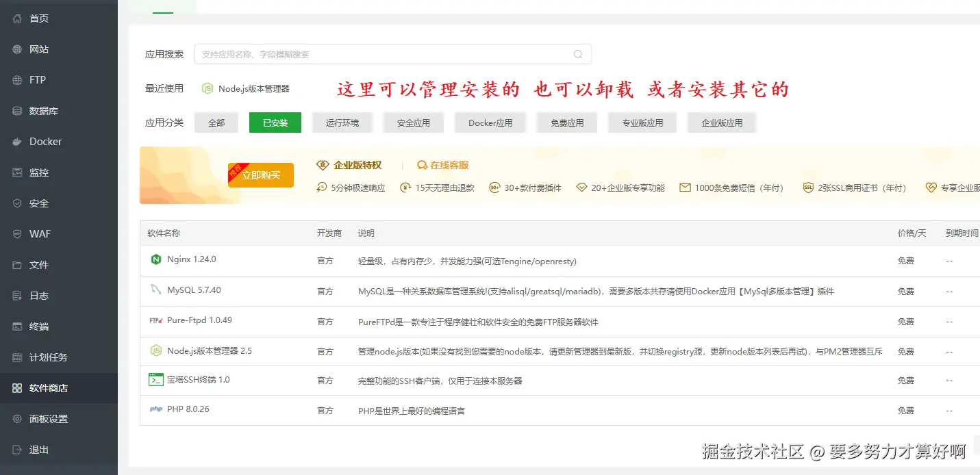The width and height of the screenshot is (980, 475).
Task: Click the Pure-Ftpd FTP icon in list
Action: [x=155, y=320]
